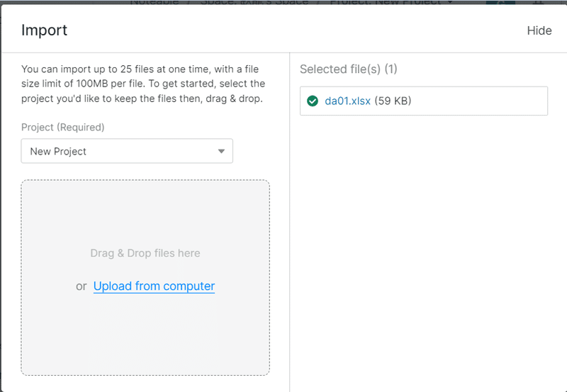Click the dark teal icon above Hide

(x=500, y=3)
